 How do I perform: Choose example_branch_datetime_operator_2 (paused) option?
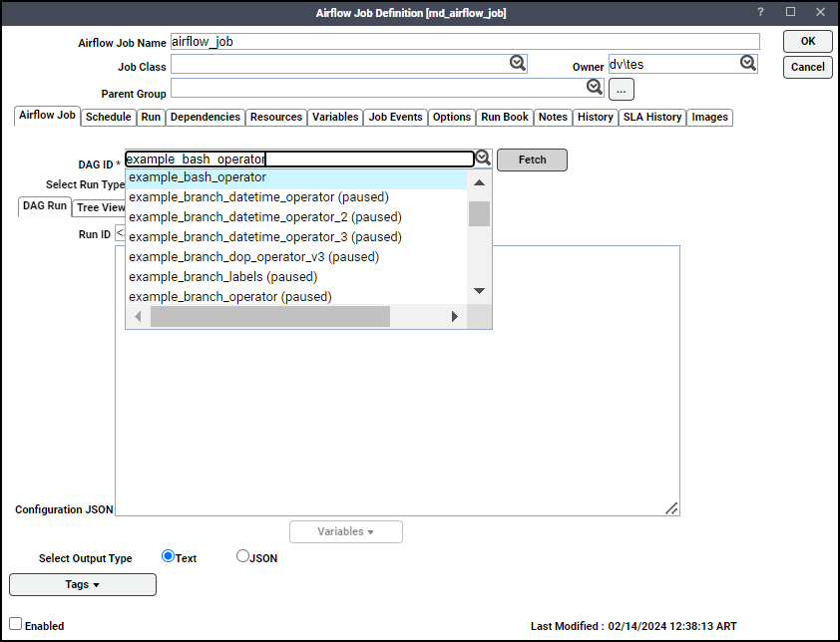click(x=296, y=217)
